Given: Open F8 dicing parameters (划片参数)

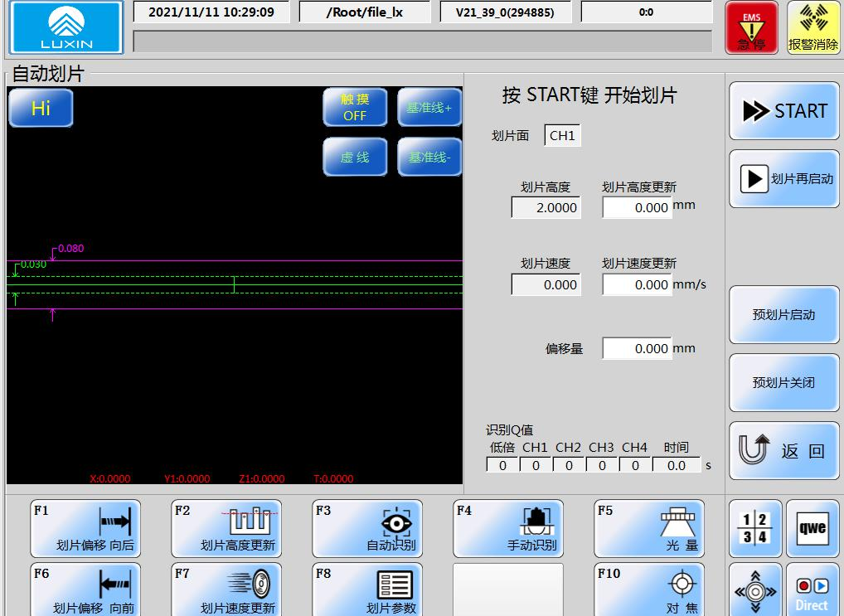Looking at the screenshot, I should tap(367, 589).
